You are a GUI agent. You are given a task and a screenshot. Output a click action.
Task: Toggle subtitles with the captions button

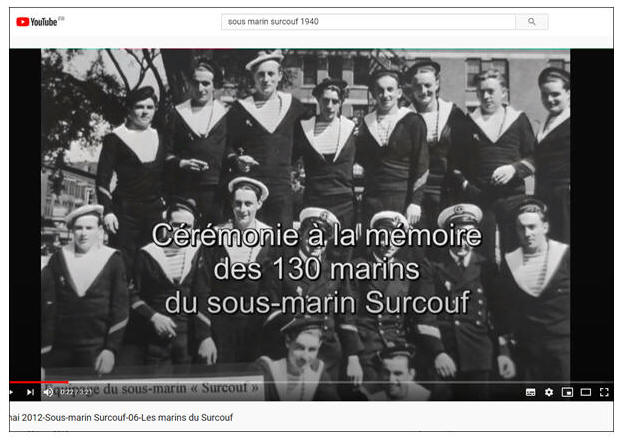530,392
